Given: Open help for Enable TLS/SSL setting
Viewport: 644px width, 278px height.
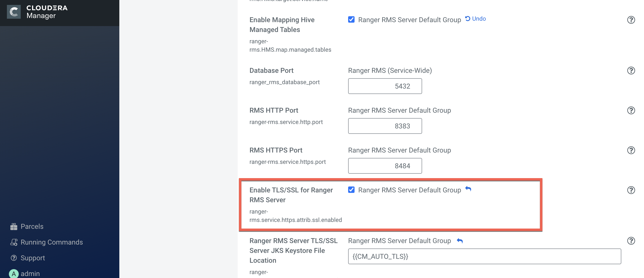Looking at the screenshot, I should pos(631,190).
